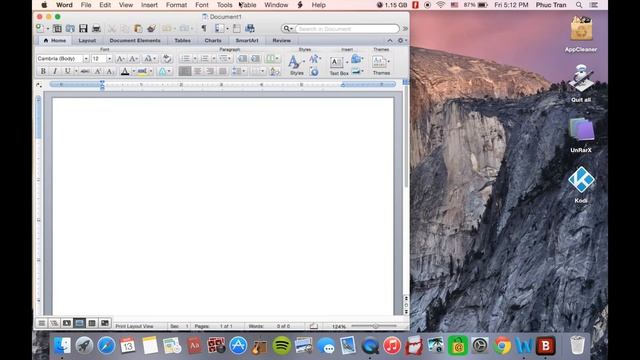Click the Open document icon
Image resolution: width=640 pixels, height=360 pixels.
tap(70, 28)
